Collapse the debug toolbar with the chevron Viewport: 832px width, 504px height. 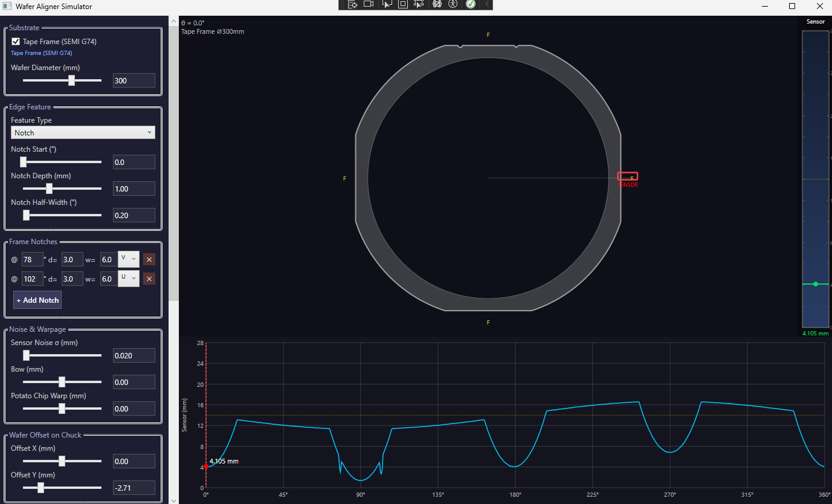click(487, 4)
